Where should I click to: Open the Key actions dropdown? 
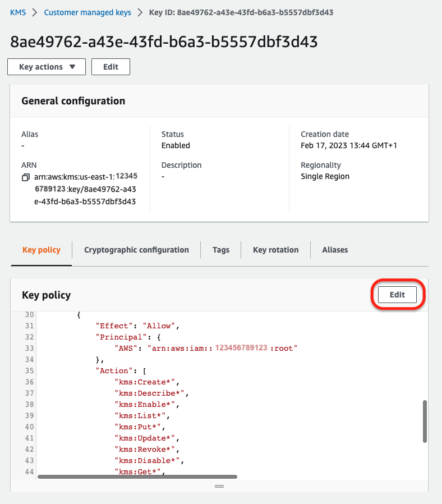click(x=47, y=67)
